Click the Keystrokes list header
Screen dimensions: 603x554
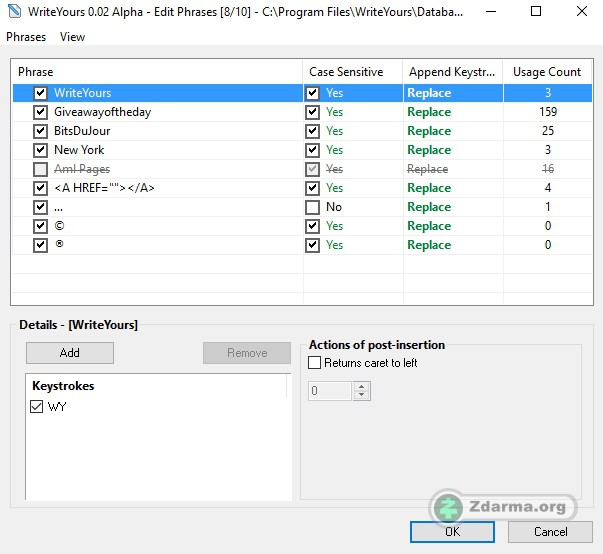point(156,386)
